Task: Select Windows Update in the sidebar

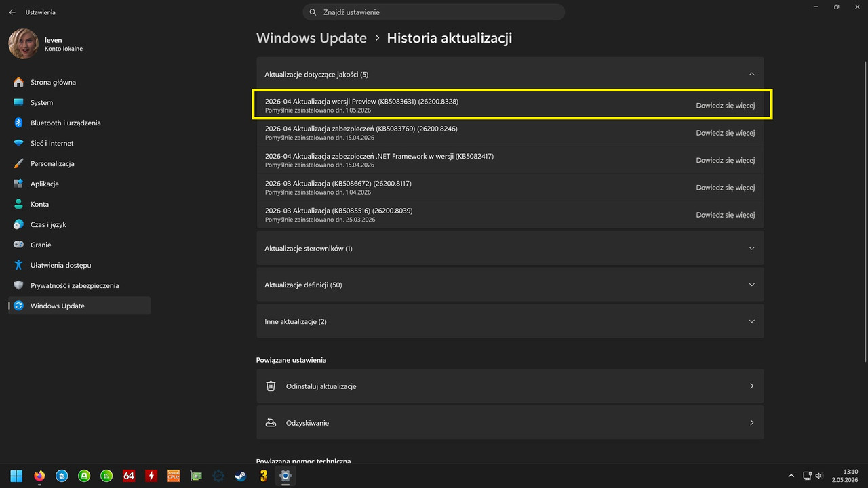Action: 79,306
